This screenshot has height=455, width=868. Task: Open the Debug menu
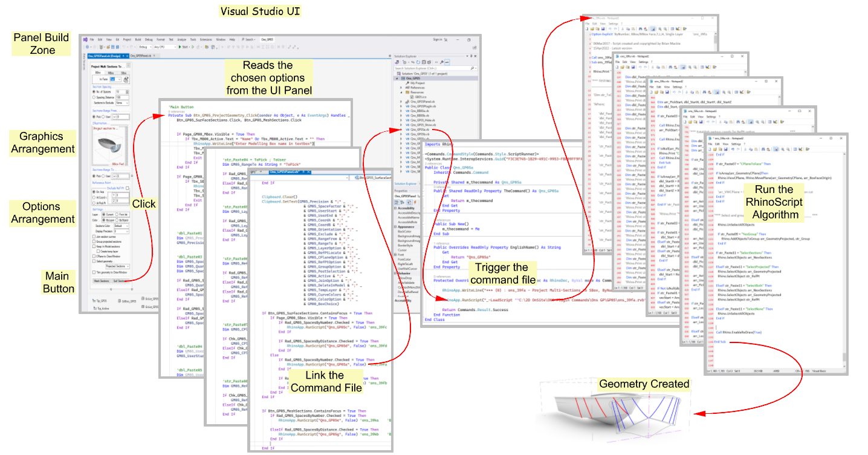pyautogui.click(x=149, y=39)
